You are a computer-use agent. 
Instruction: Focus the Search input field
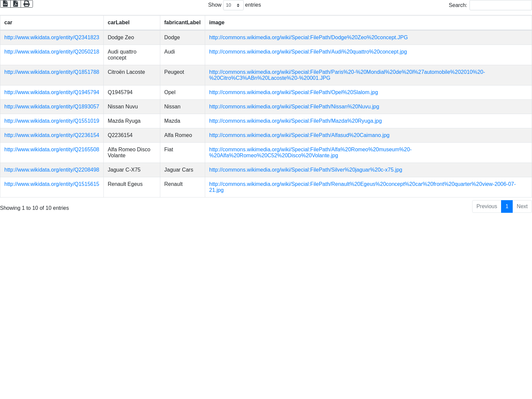500,5
